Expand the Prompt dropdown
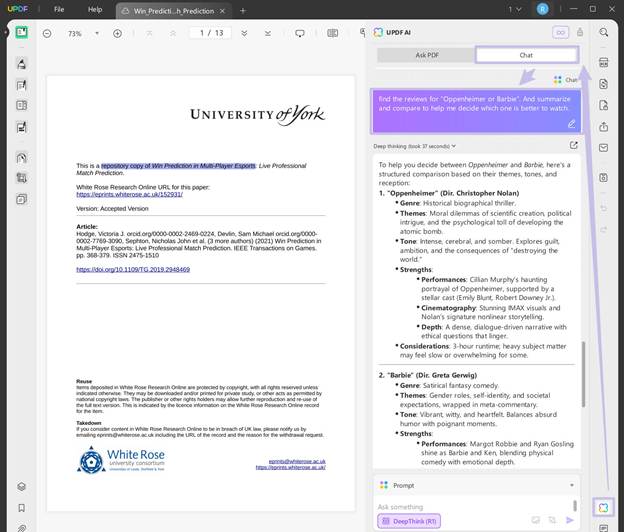Screen dimensions: 624x532 click(x=573, y=485)
